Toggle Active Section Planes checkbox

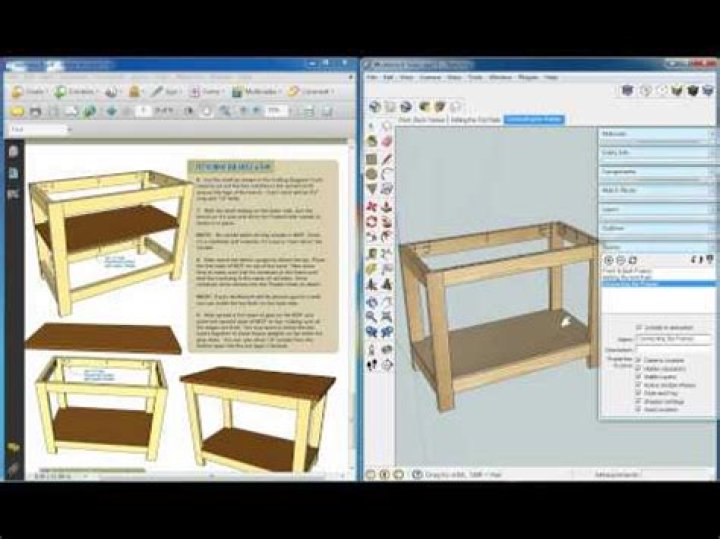(x=638, y=385)
